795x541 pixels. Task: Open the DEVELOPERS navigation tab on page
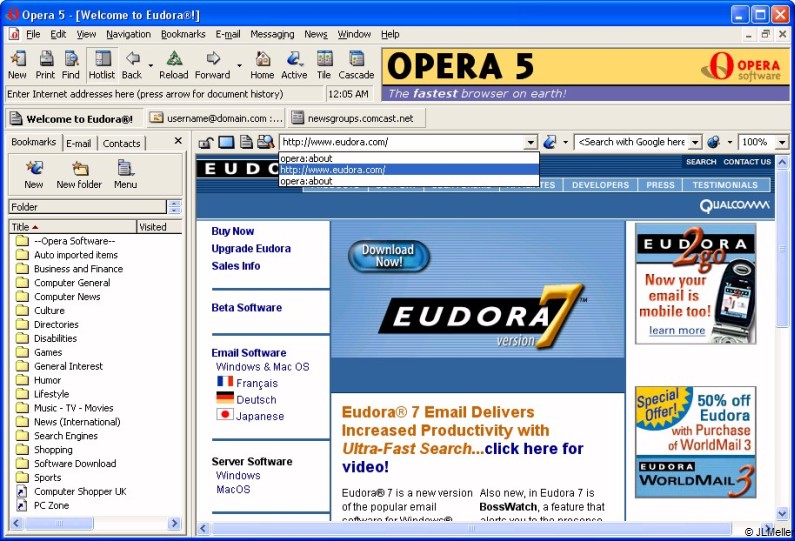coord(600,185)
